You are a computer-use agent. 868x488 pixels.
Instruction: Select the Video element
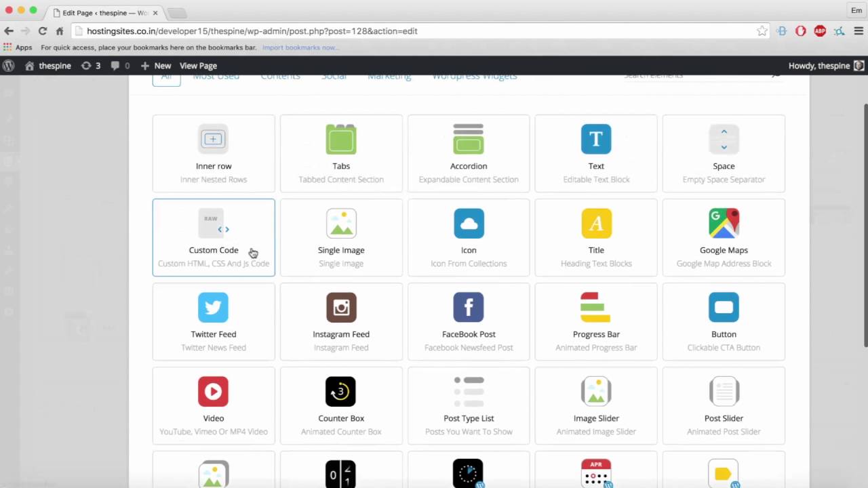click(214, 405)
